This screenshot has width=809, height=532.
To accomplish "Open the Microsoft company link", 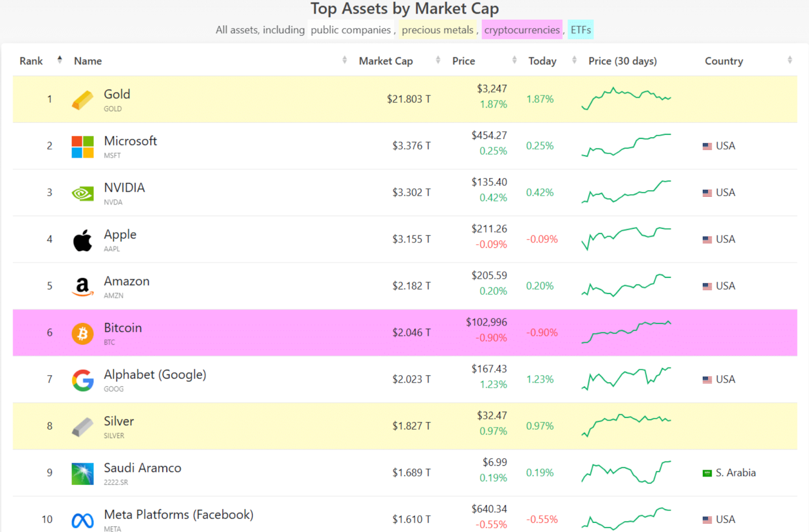I will coord(130,141).
